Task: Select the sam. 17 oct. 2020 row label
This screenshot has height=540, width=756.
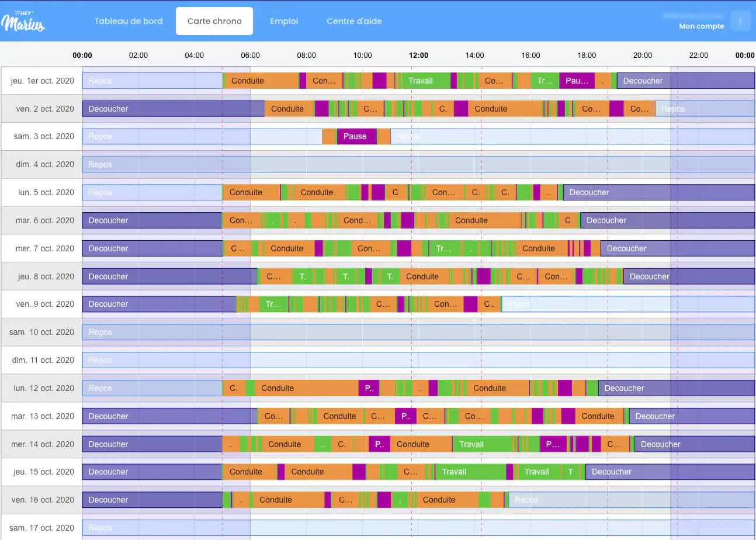Action: [x=42, y=528]
